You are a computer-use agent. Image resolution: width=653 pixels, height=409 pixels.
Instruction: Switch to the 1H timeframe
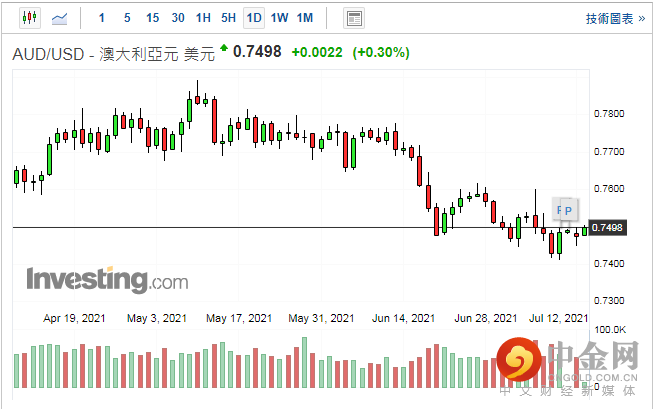click(x=203, y=18)
